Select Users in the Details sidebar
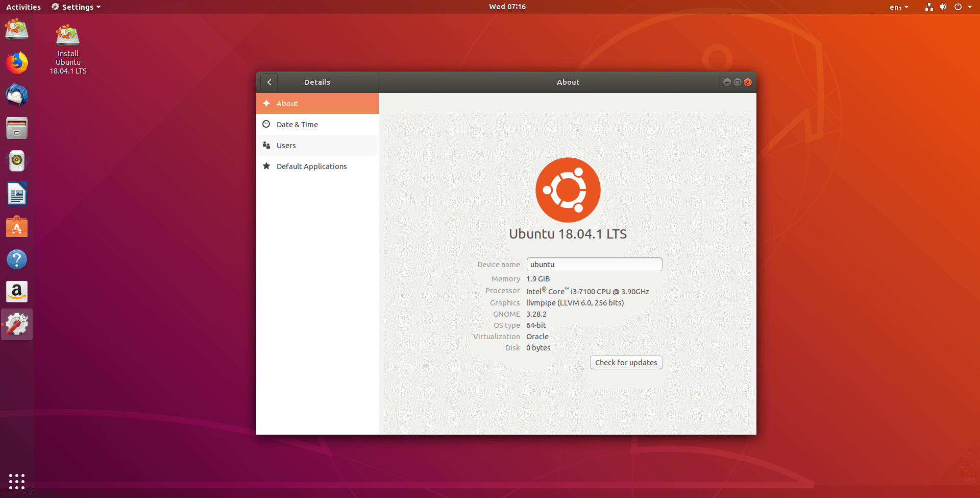 click(x=317, y=145)
